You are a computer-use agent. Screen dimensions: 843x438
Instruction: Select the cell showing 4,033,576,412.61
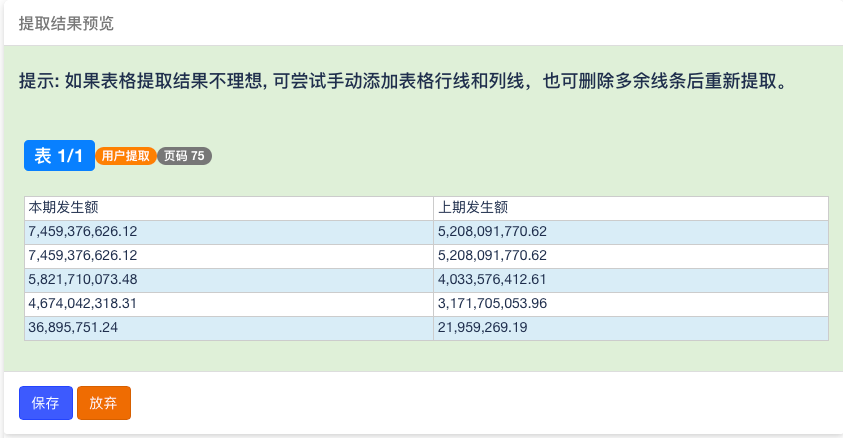pyautogui.click(x=631, y=281)
